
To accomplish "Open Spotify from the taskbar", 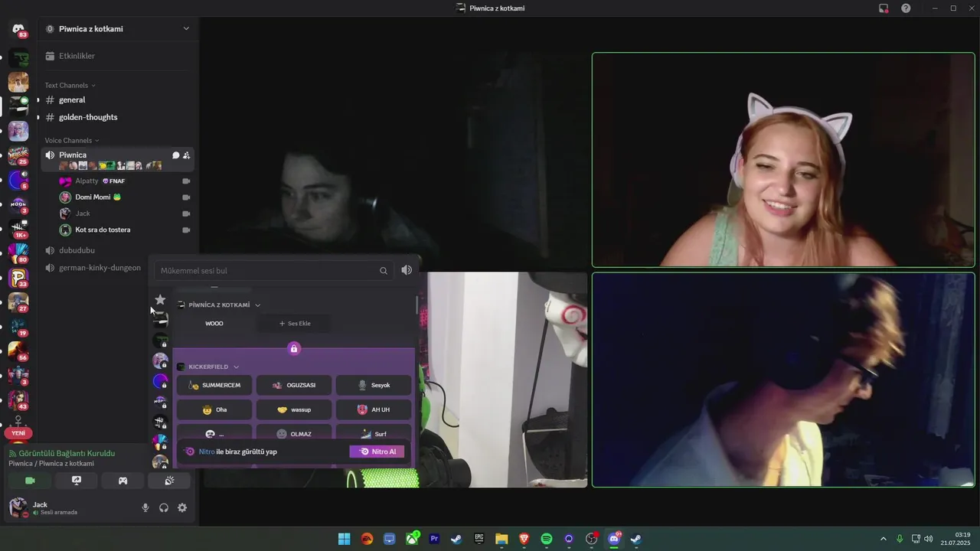I will (547, 539).
